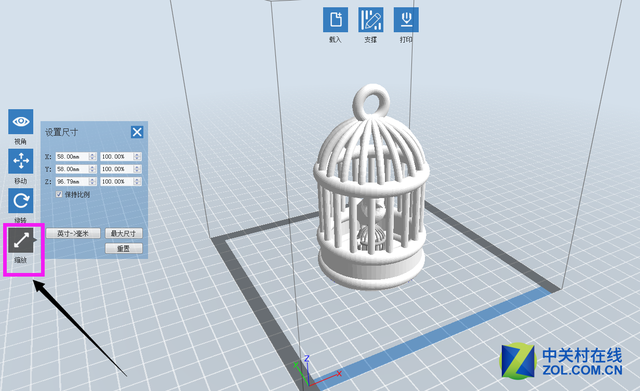Open the 视角 view angle tool

[x=21, y=122]
